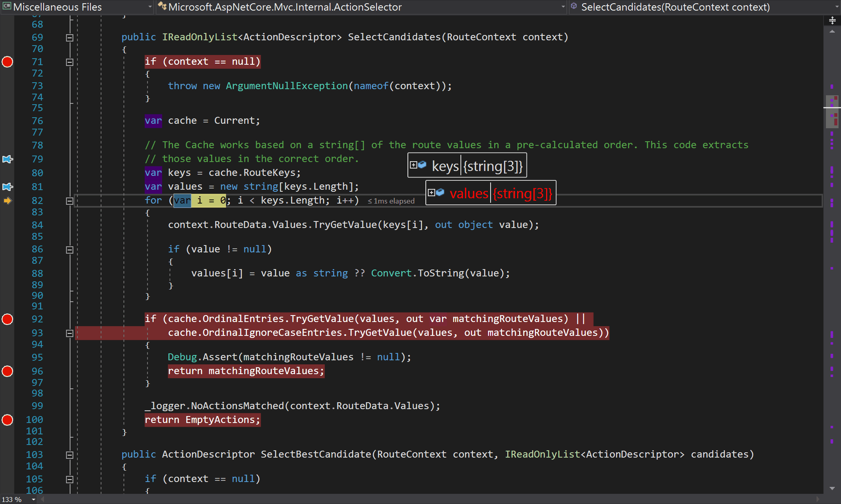Click the yellow execution pointer arrow at line 82
Image resolution: width=841 pixels, height=504 pixels.
pyautogui.click(x=7, y=200)
